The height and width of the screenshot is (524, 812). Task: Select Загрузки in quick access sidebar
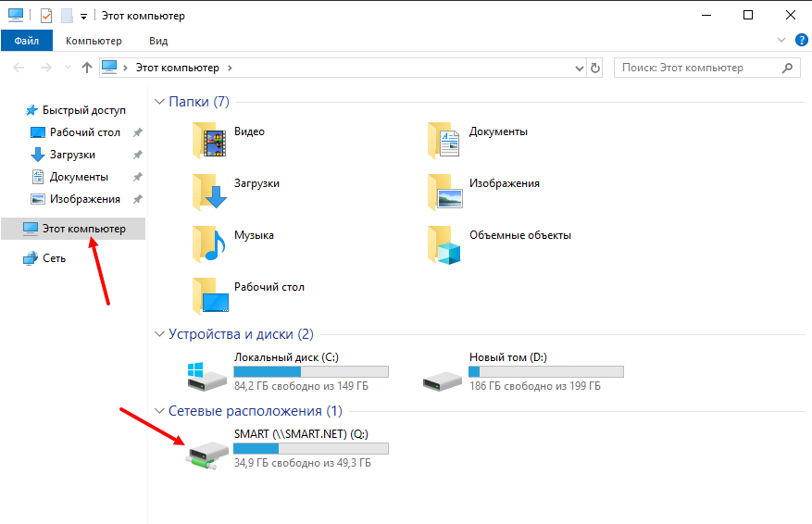click(x=72, y=155)
